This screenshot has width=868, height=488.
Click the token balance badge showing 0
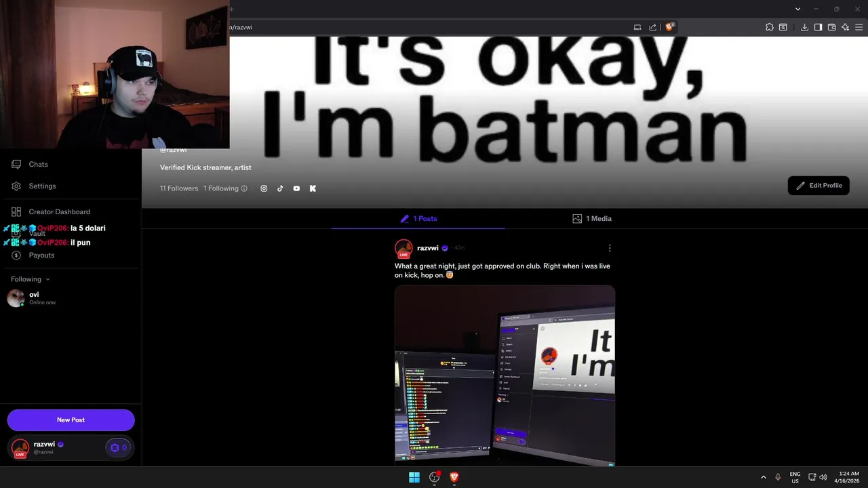click(118, 447)
